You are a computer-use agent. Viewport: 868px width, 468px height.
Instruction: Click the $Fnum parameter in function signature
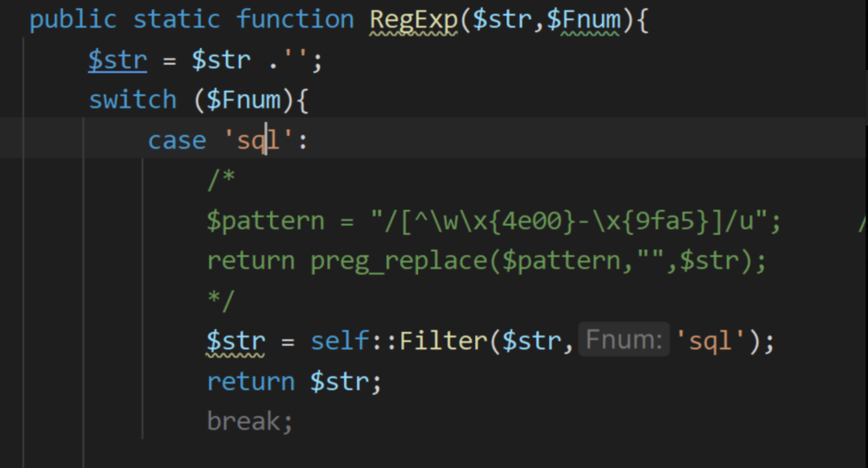(x=584, y=20)
